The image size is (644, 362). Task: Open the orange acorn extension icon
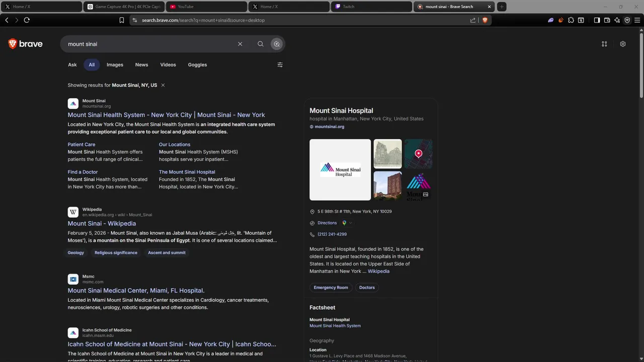tap(561, 20)
